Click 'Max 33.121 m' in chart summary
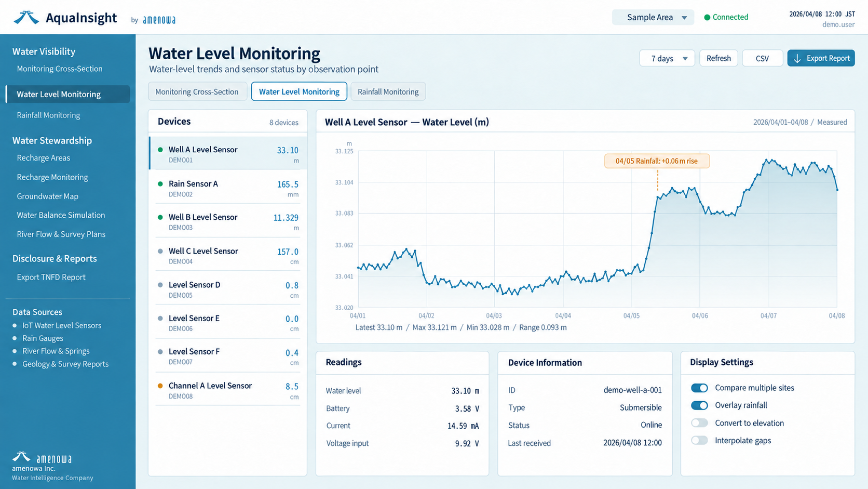This screenshot has height=489, width=868. tap(435, 327)
